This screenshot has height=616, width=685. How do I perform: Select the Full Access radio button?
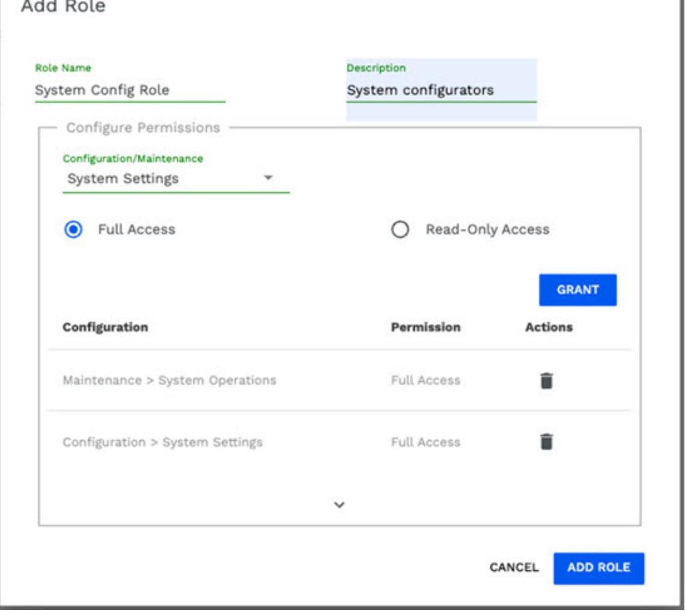73,229
